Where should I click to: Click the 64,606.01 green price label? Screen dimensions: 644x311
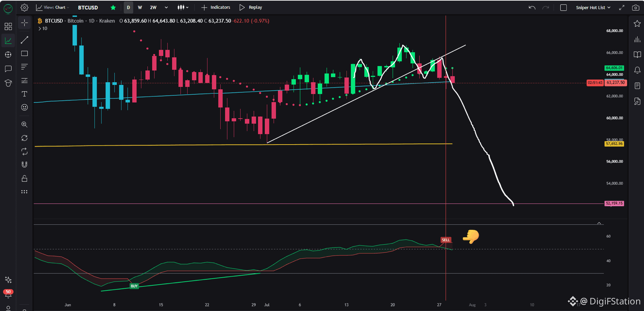[614, 68]
